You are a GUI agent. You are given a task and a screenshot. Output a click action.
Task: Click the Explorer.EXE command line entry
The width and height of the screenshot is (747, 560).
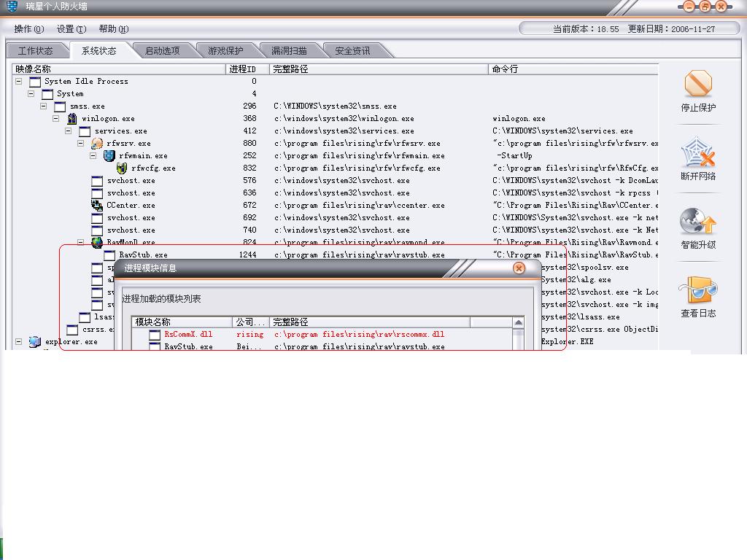[x=568, y=341]
